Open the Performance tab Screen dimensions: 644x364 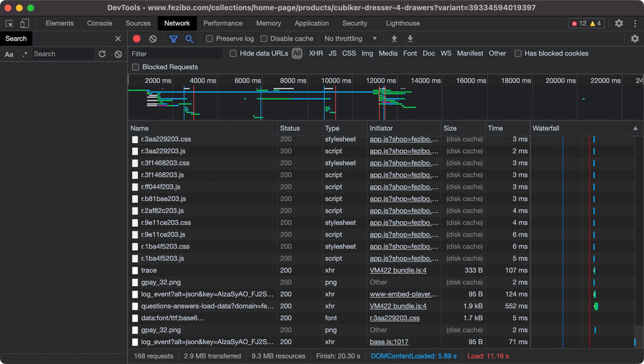(223, 23)
